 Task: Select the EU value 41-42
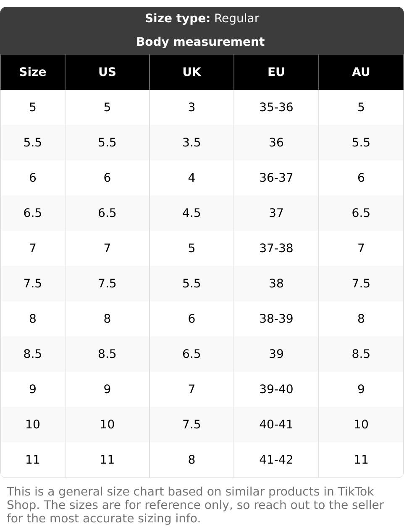point(276,460)
